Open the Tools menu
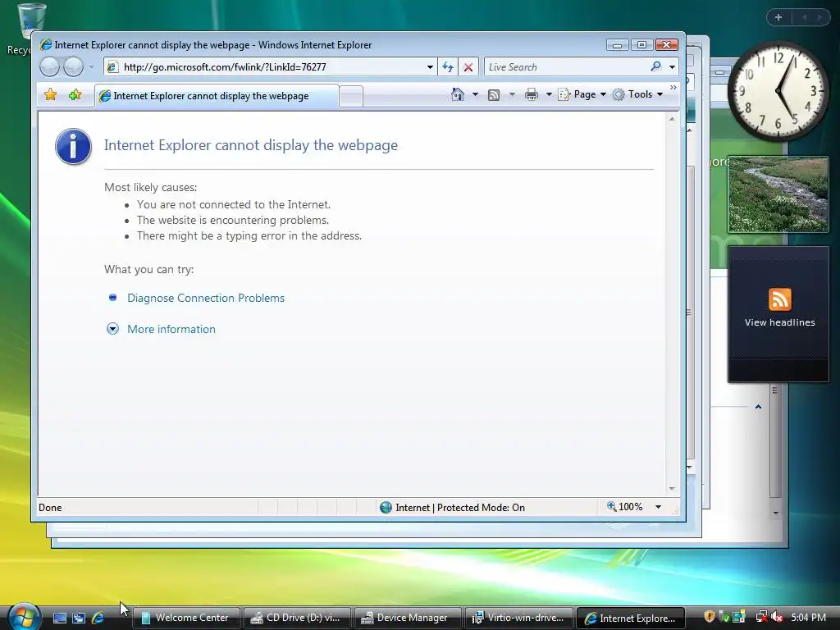 [637, 94]
